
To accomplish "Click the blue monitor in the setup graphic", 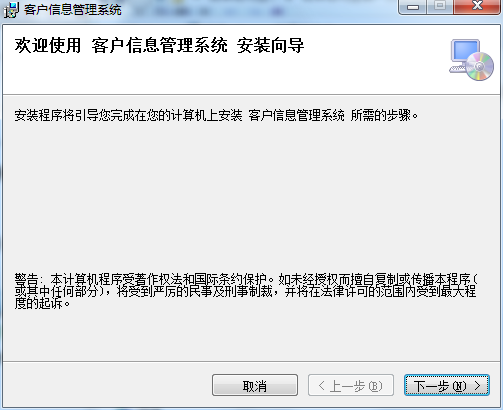I will point(465,51).
